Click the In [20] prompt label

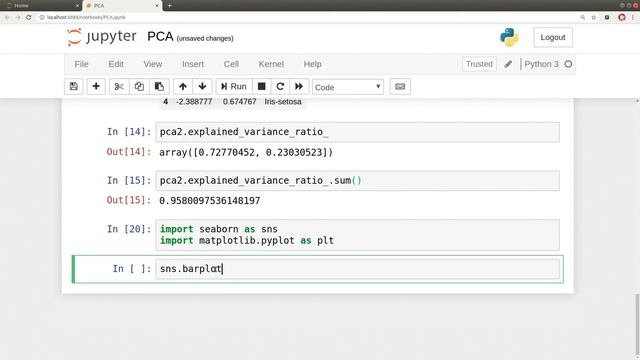[129, 229]
